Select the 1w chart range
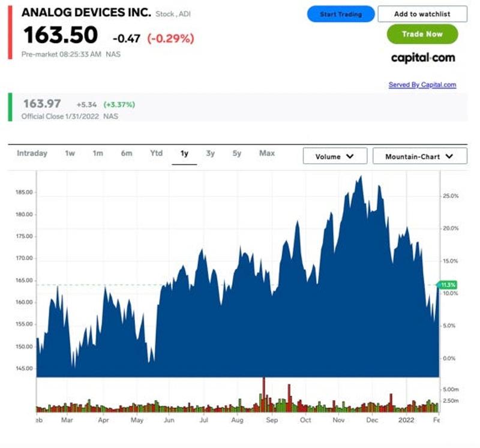Image resolution: width=480 pixels, height=448 pixels. 70,154
